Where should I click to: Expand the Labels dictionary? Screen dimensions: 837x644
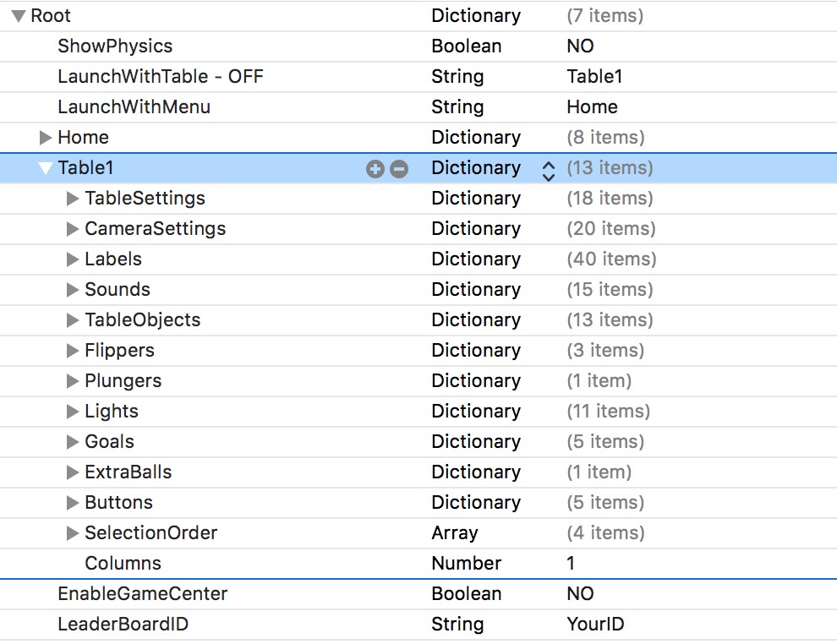tap(73, 259)
